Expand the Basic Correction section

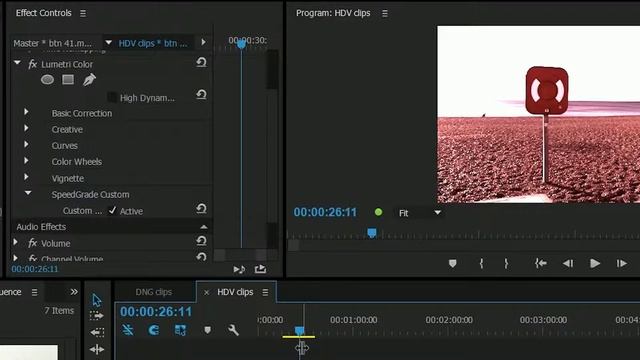pyautogui.click(x=26, y=112)
